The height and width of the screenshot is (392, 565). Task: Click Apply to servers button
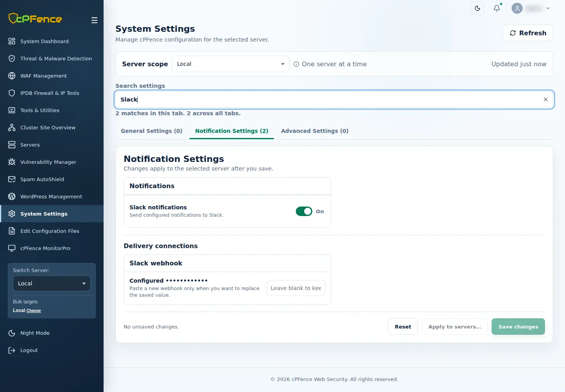(x=455, y=327)
